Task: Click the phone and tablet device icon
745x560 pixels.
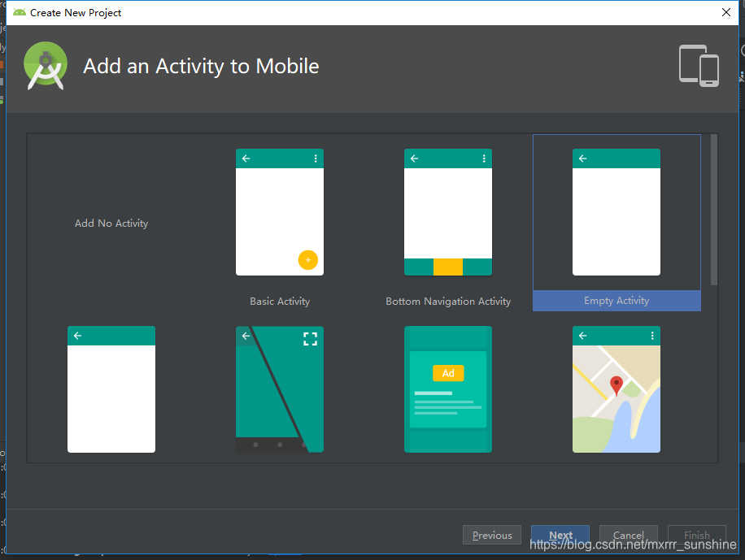Action: click(699, 66)
